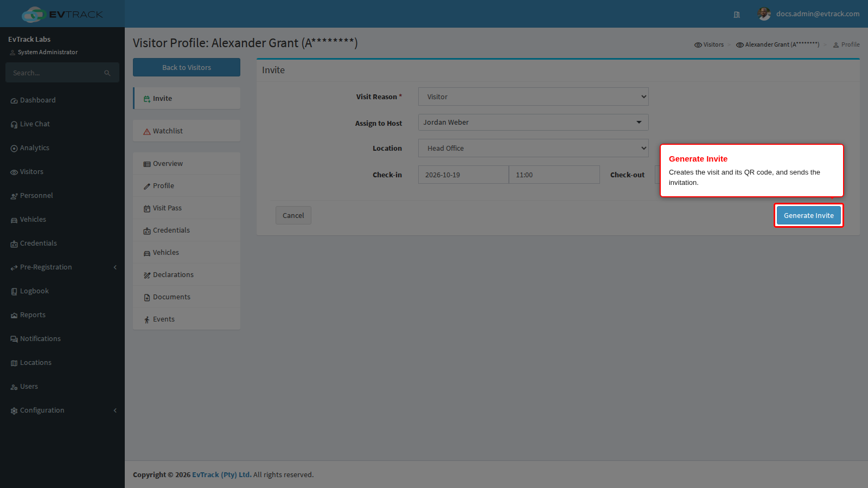Open the docs.admin@evtrack.com user menu
Screen dimensions: 868x488
coord(809,14)
